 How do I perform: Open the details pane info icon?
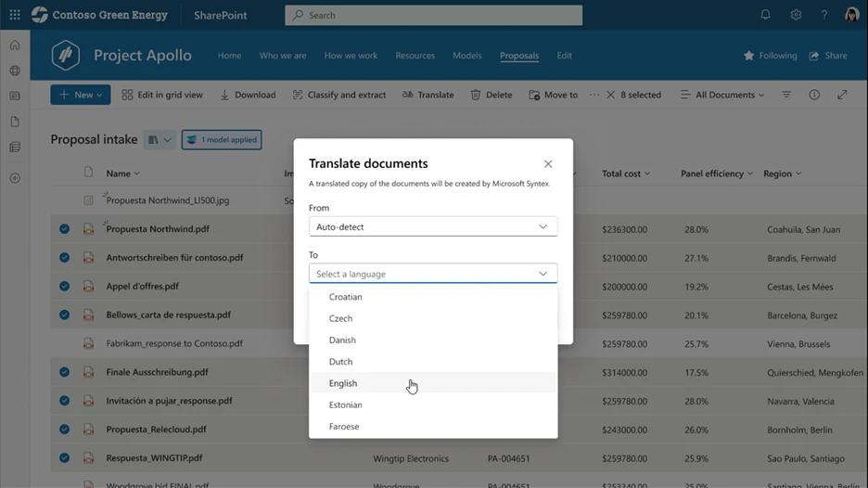point(814,95)
